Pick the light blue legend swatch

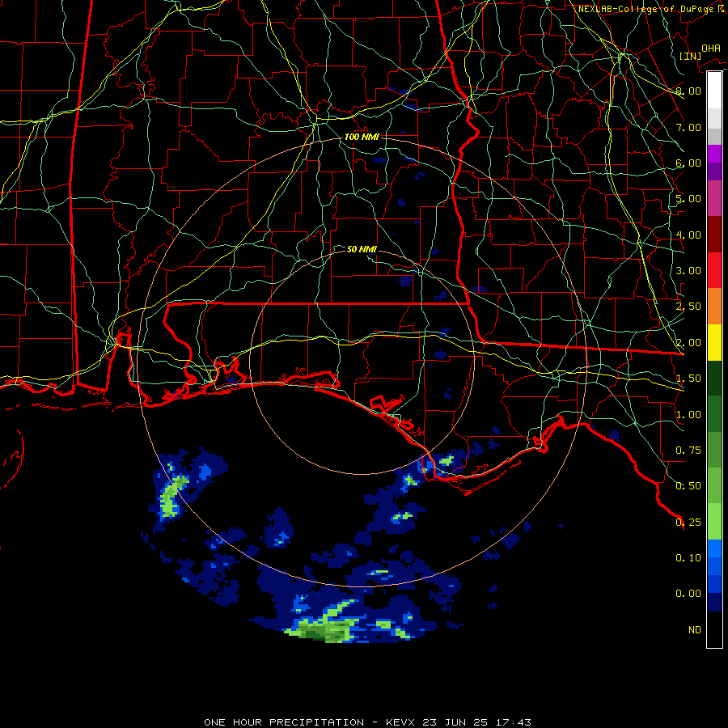[x=714, y=548]
